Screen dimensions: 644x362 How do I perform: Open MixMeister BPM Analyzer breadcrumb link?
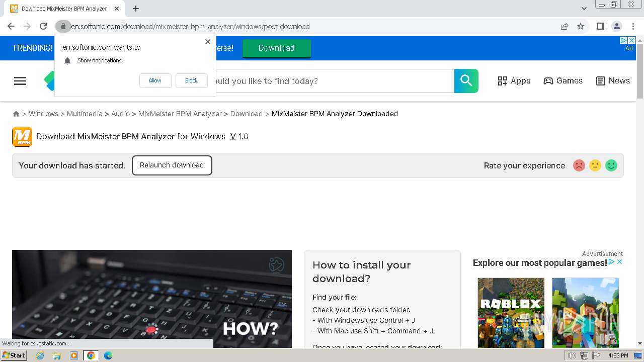[180, 114]
